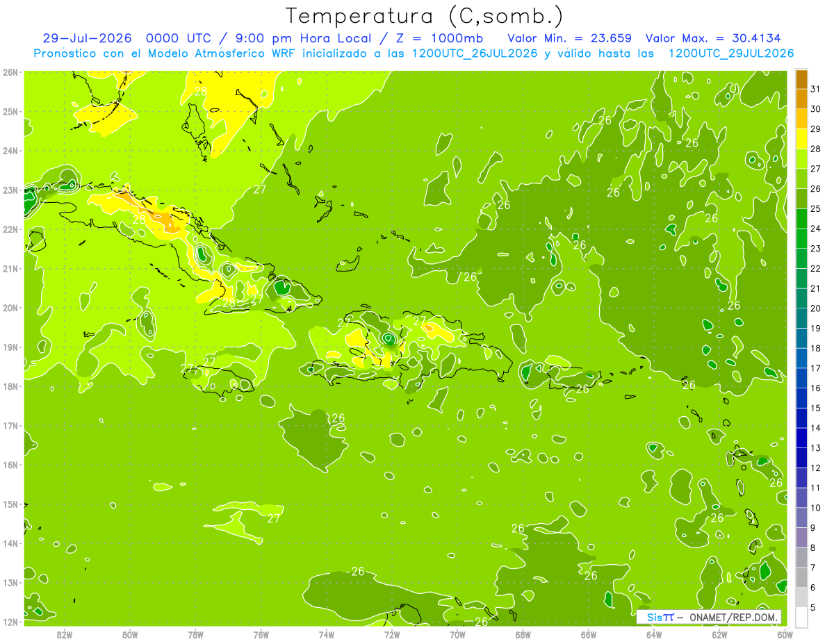
Task: Click the color scale label 21
Action: (x=816, y=288)
